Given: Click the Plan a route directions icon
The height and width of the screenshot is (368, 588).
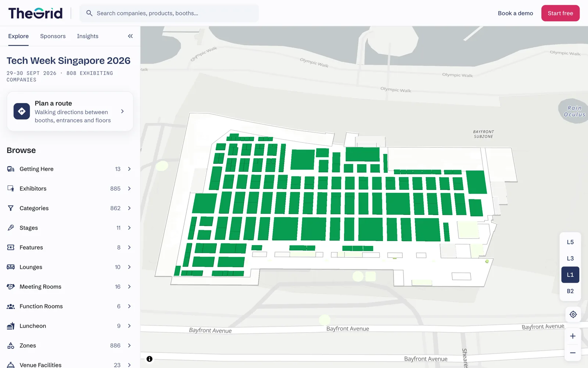Looking at the screenshot, I should (22, 111).
